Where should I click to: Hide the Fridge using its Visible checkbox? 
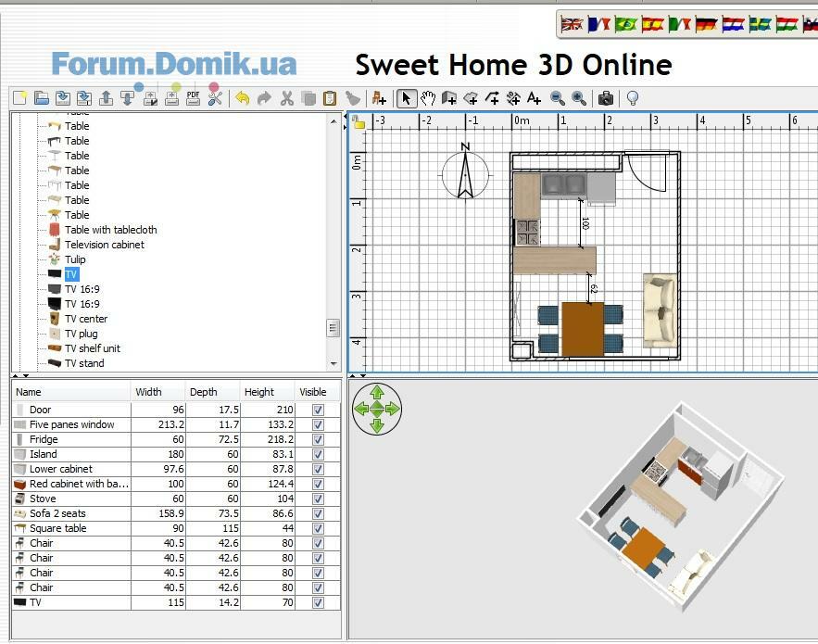pos(318,439)
